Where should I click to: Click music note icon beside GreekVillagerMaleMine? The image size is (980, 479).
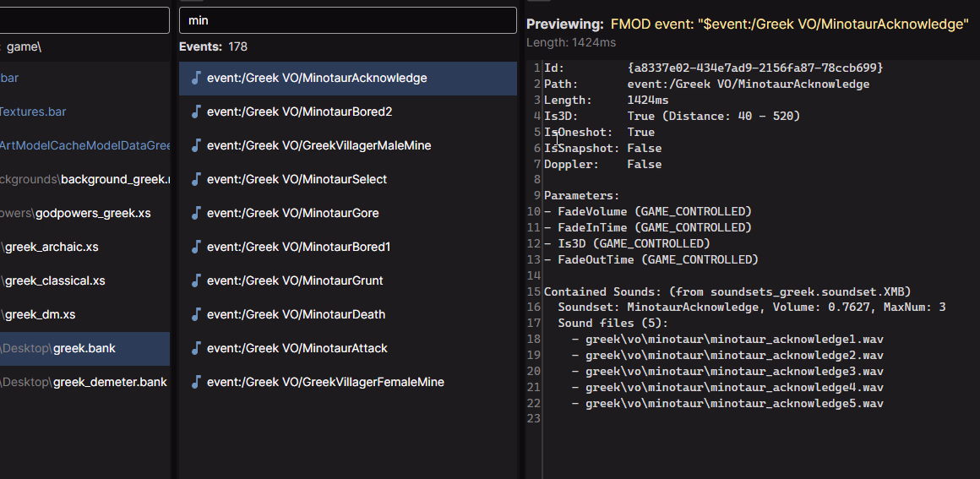[x=197, y=145]
